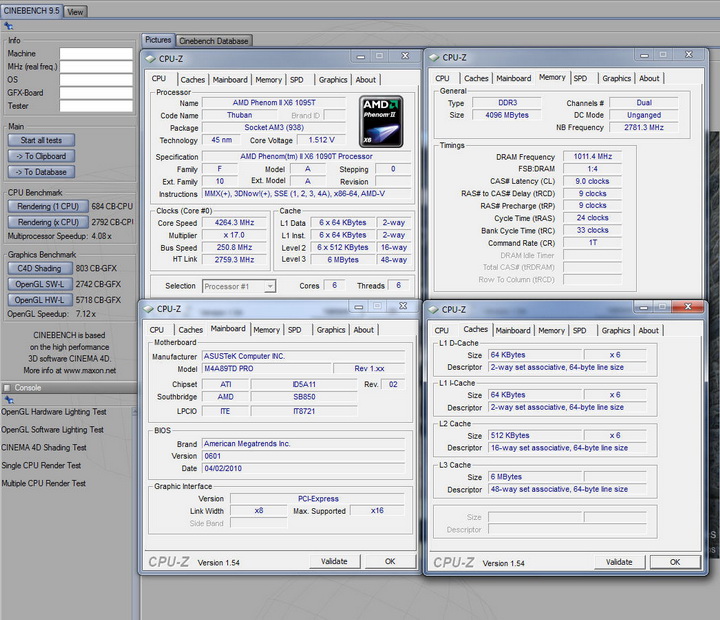Click the GFX-Board input field
Viewport: 720px width, 620px height.
(x=96, y=93)
